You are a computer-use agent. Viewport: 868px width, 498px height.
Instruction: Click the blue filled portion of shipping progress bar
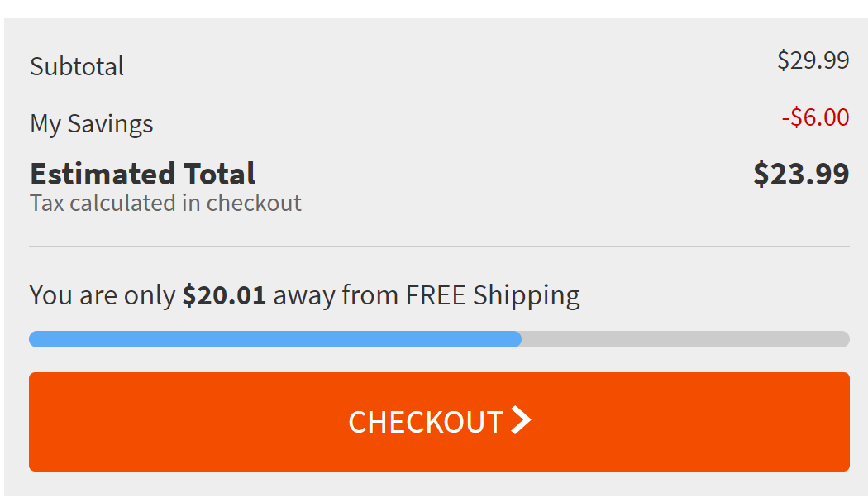275,339
